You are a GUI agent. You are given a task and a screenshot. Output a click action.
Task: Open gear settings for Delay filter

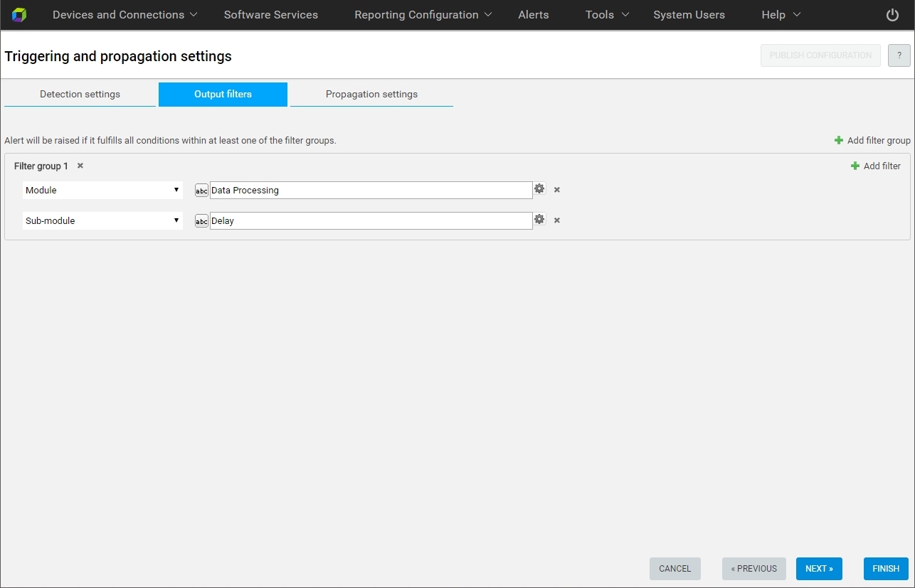539,220
